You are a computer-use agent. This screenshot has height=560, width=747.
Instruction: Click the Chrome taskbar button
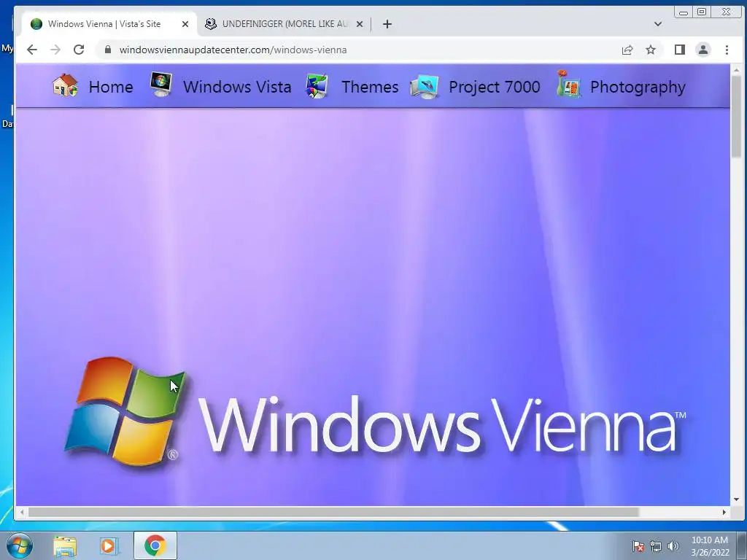tap(155, 545)
